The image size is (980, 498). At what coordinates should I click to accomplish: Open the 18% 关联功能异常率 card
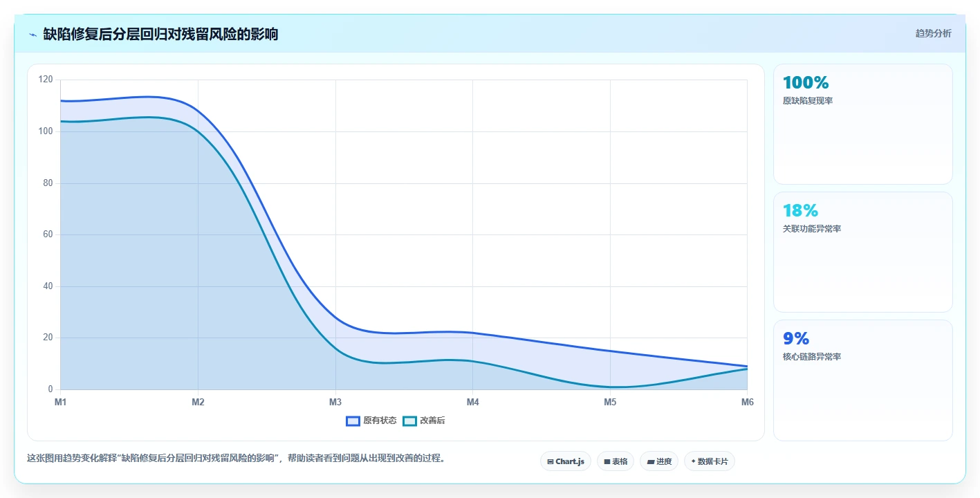click(x=862, y=252)
